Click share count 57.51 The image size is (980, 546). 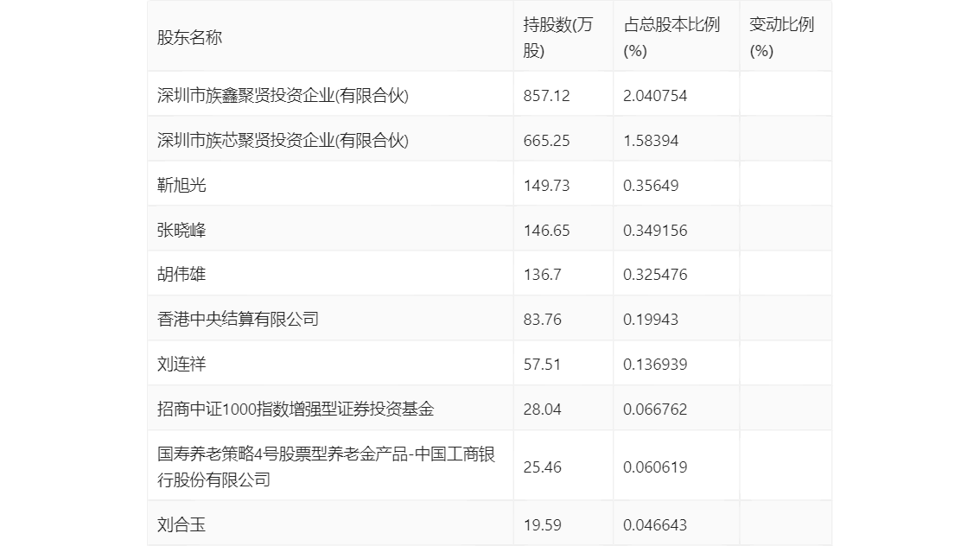click(x=542, y=365)
